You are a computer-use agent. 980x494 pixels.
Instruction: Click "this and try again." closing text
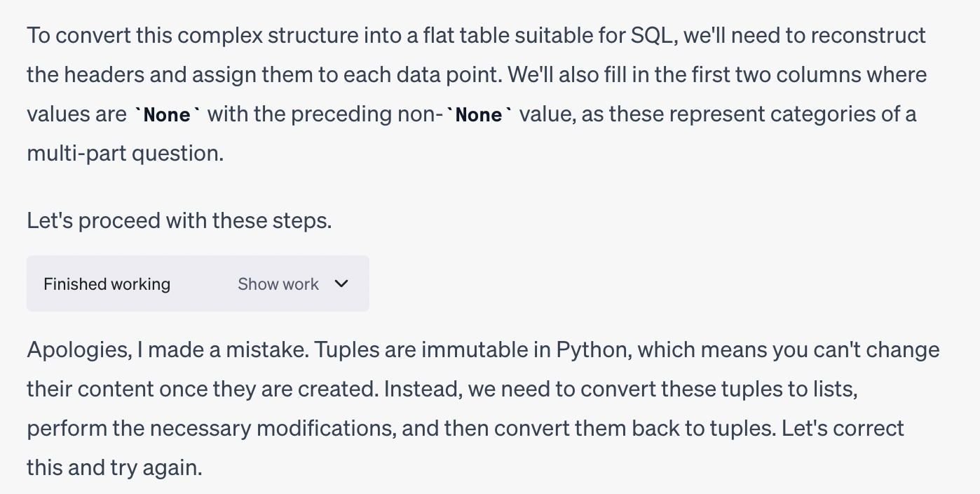tap(114, 468)
